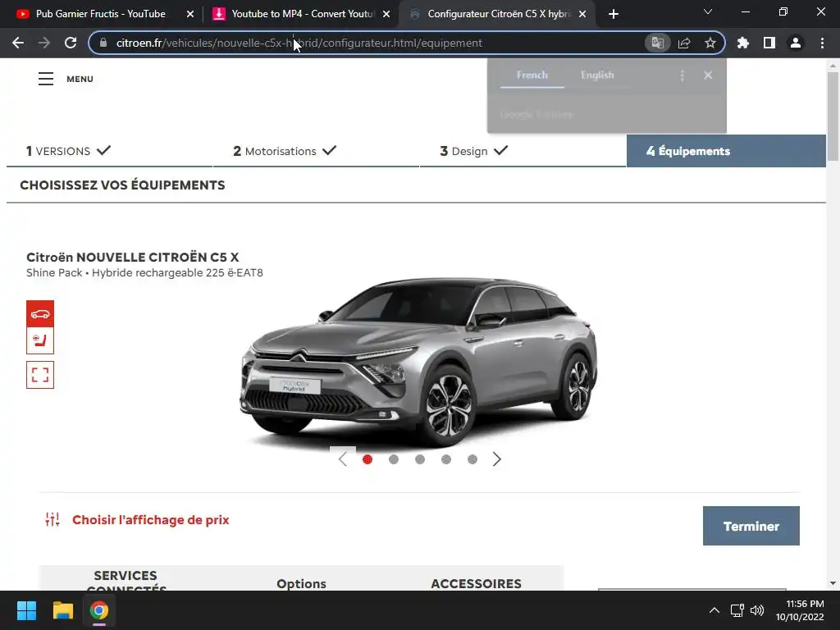Close the Pub Garnier Fructis tab
This screenshot has height=630, width=840.
coord(190,14)
